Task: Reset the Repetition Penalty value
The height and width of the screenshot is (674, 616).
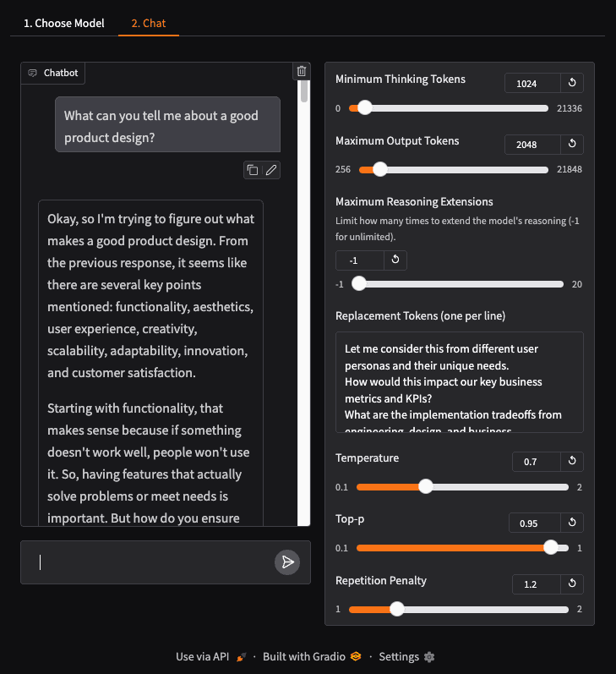Action: (572, 584)
